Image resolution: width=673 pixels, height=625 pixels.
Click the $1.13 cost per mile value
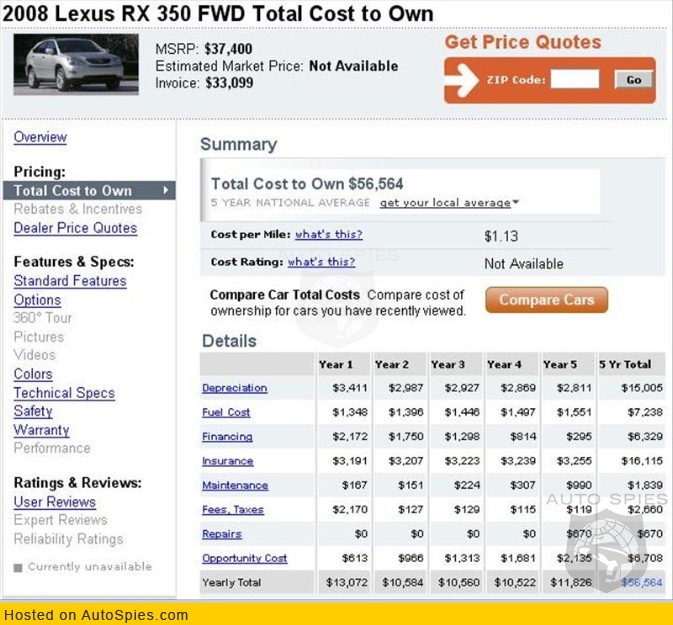501,236
